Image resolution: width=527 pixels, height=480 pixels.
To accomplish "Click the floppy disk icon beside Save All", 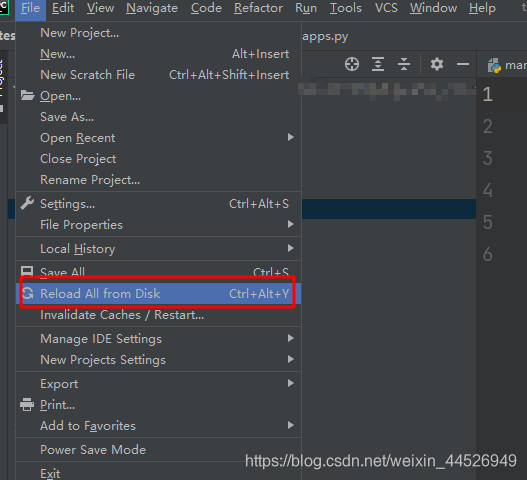I will [x=27, y=271].
